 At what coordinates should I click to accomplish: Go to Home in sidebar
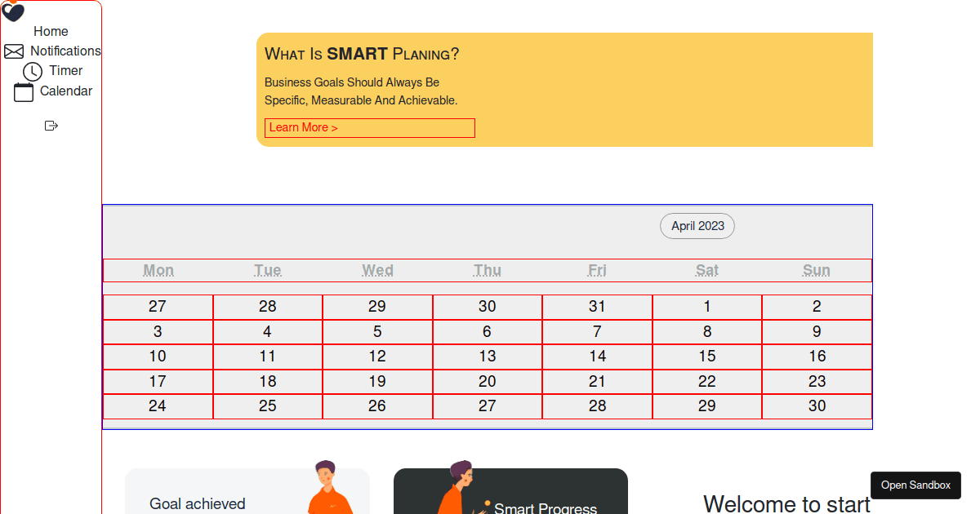51,31
